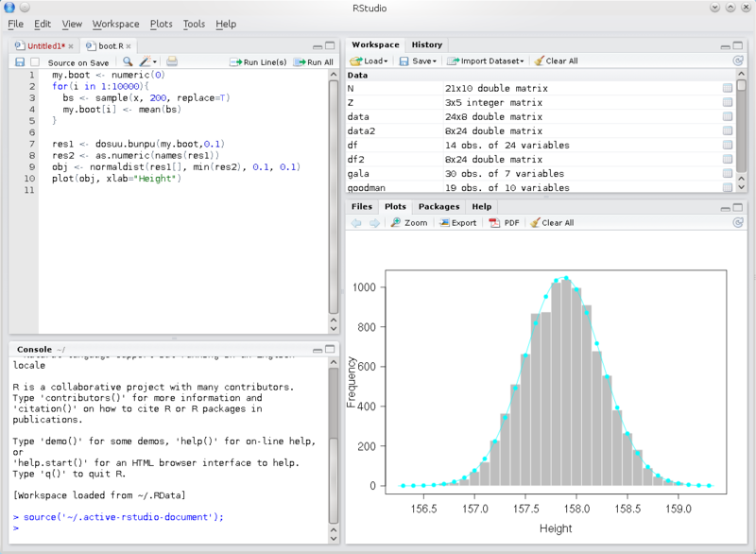Open the Import Dataset dropdown
The width and height of the screenshot is (756, 554).
[485, 61]
